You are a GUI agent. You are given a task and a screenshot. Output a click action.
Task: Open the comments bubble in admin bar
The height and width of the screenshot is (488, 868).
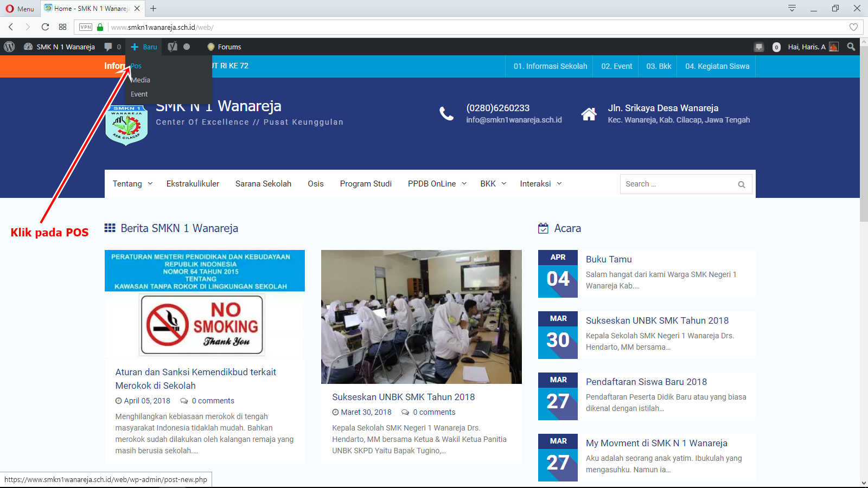point(112,47)
